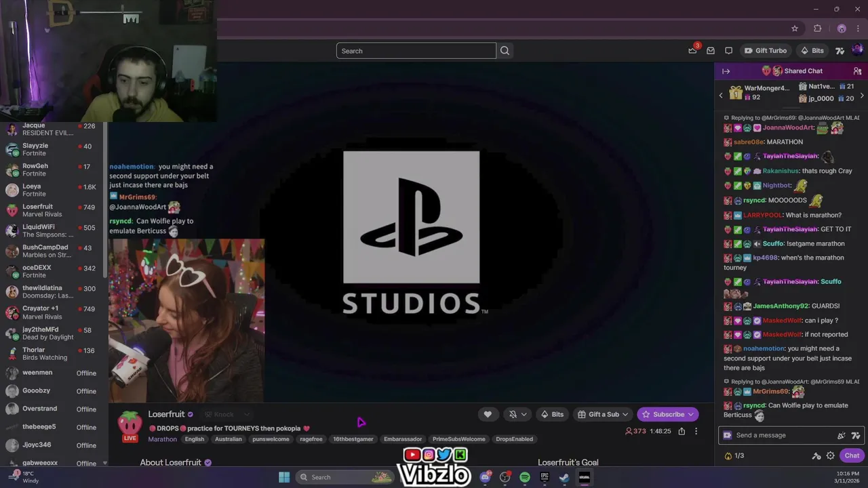Select the 16thbestgamer tag

[x=353, y=439]
